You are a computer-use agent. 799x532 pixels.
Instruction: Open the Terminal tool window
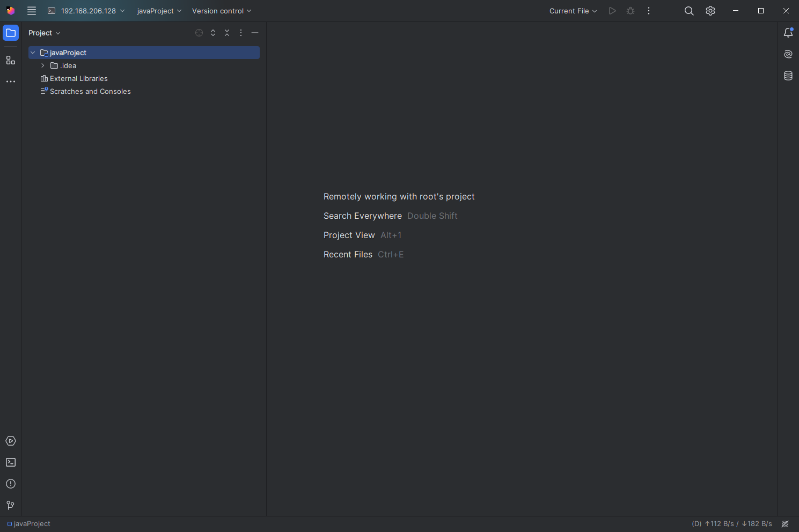coord(11,462)
